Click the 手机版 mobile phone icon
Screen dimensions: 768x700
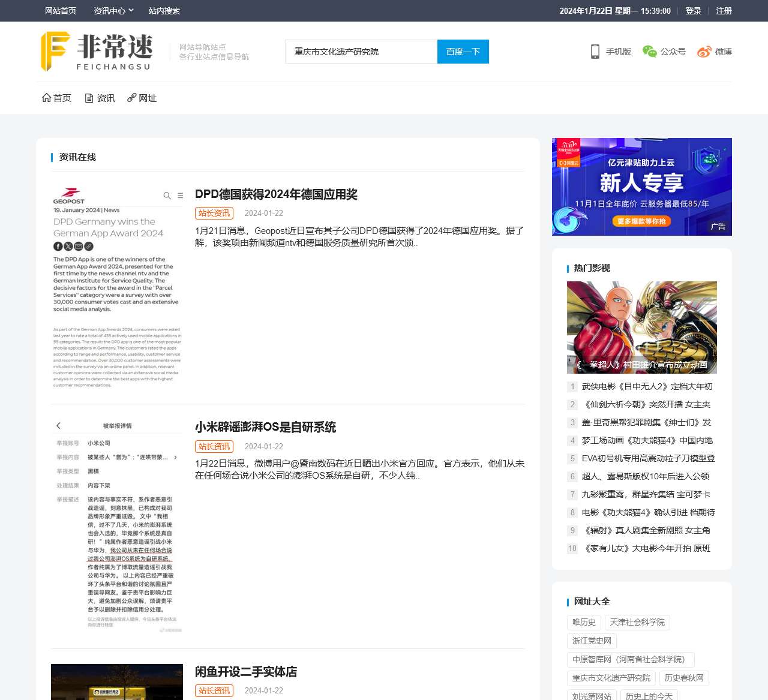point(595,52)
